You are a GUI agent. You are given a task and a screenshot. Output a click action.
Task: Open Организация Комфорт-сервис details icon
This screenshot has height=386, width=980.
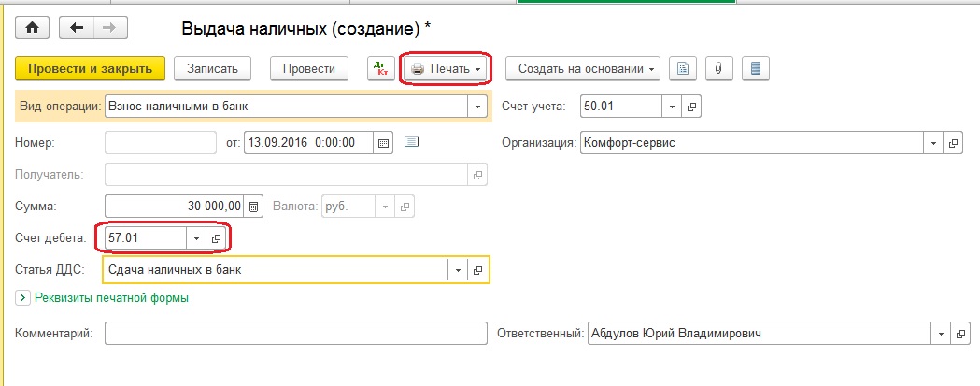pos(953,143)
